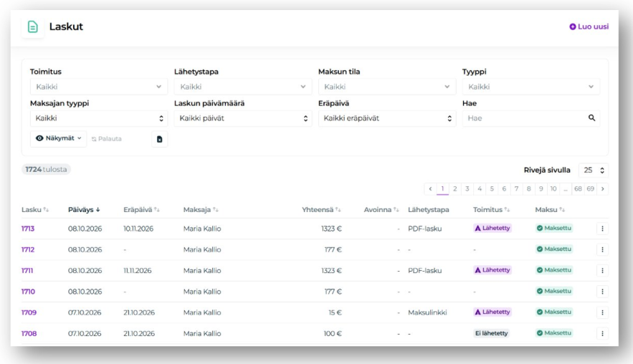Select pagination page 3
633x364 pixels.
click(467, 189)
